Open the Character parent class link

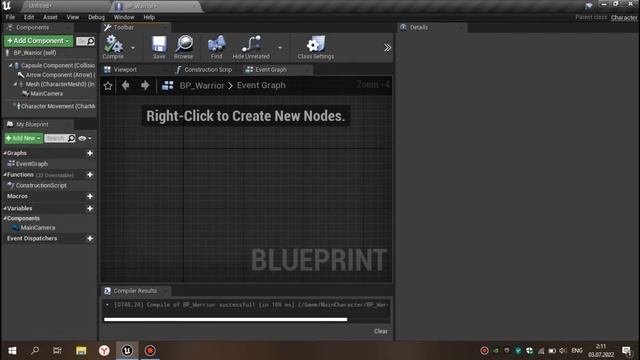pyautogui.click(x=624, y=18)
